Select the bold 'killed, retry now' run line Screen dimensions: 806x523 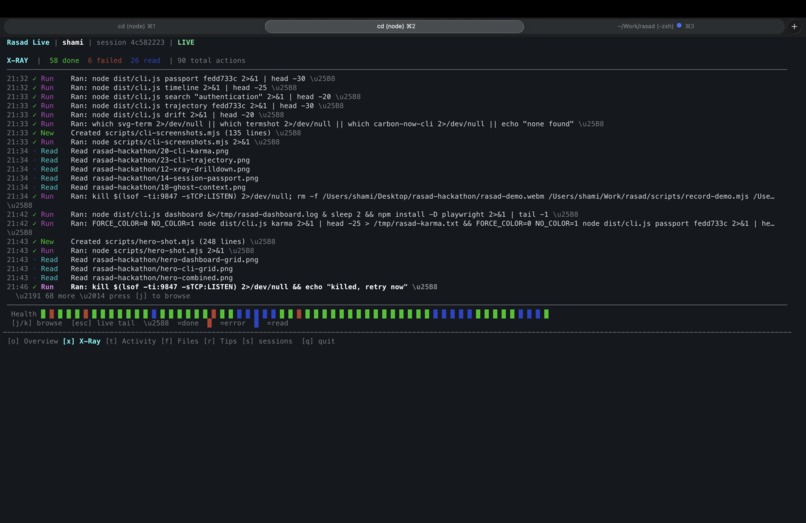(222, 287)
